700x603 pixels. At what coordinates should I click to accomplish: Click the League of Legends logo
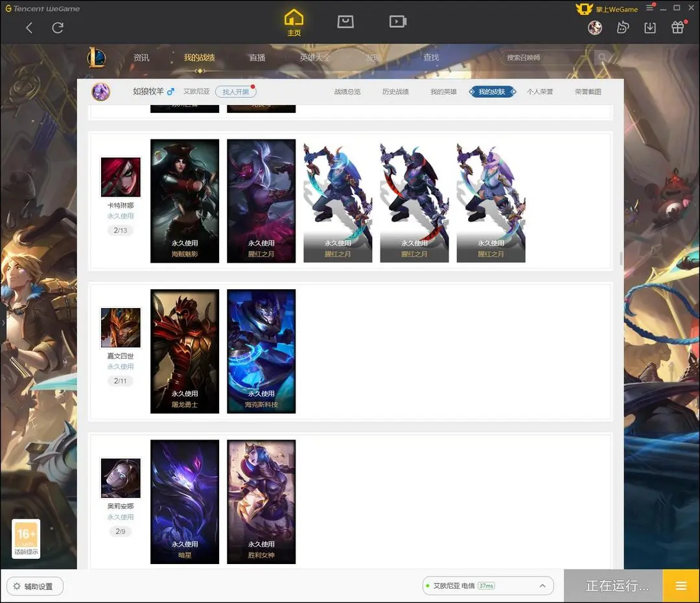click(97, 57)
